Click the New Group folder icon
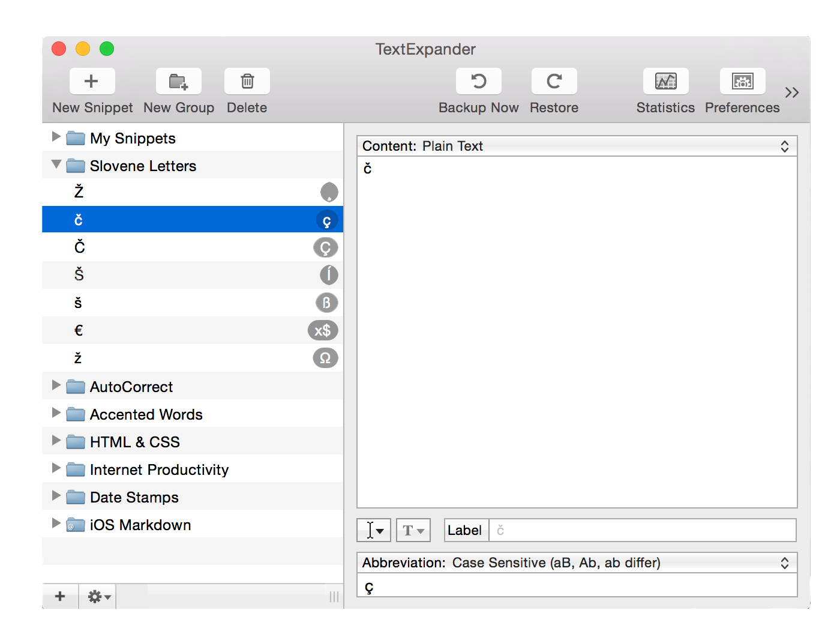Image resolution: width=840 pixels, height=634 pixels. (178, 82)
